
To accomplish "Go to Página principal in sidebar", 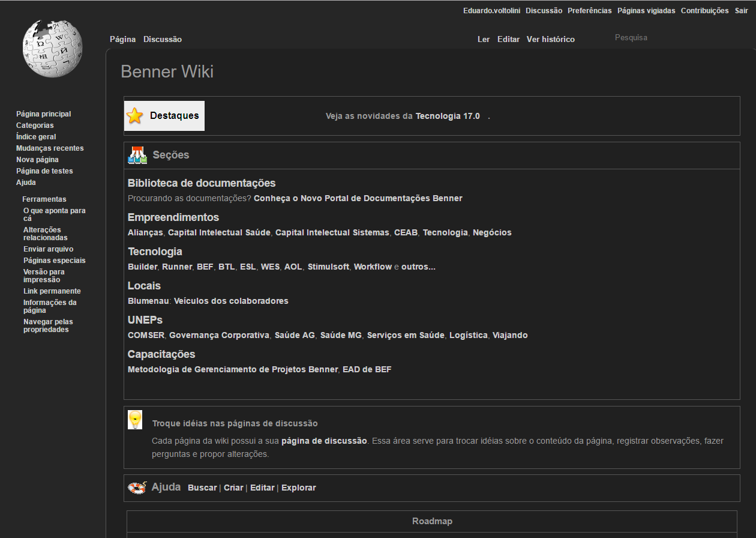I will [43, 114].
